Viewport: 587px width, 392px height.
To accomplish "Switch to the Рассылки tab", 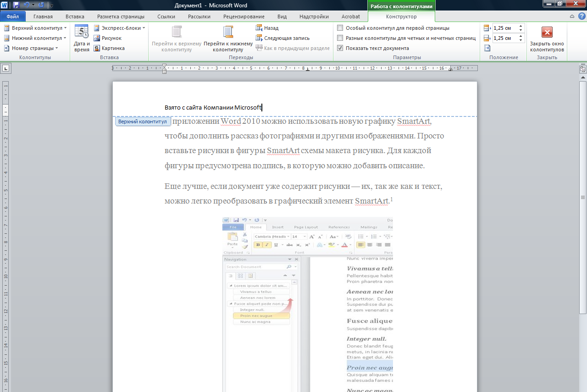I will [x=199, y=17].
